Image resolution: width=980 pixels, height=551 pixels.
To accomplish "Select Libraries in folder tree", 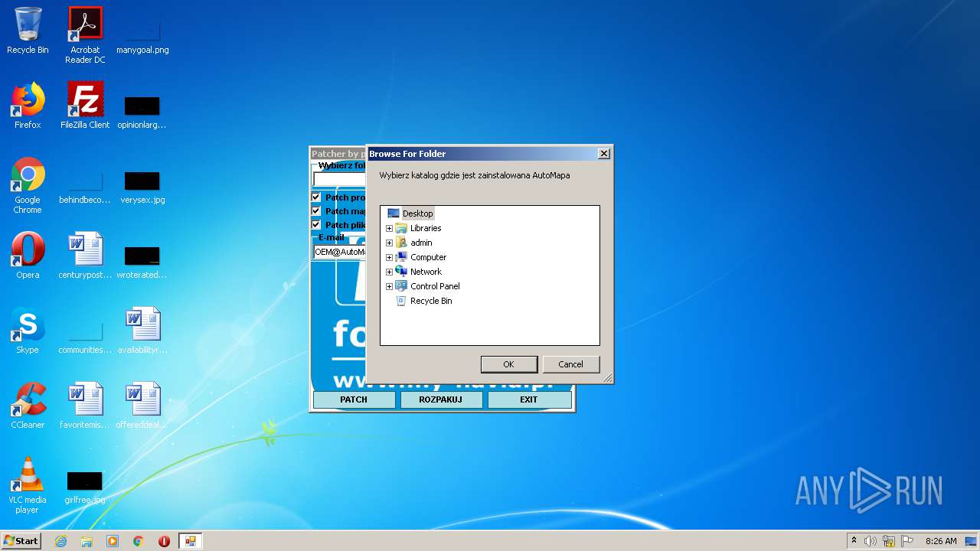I will 426,228.
